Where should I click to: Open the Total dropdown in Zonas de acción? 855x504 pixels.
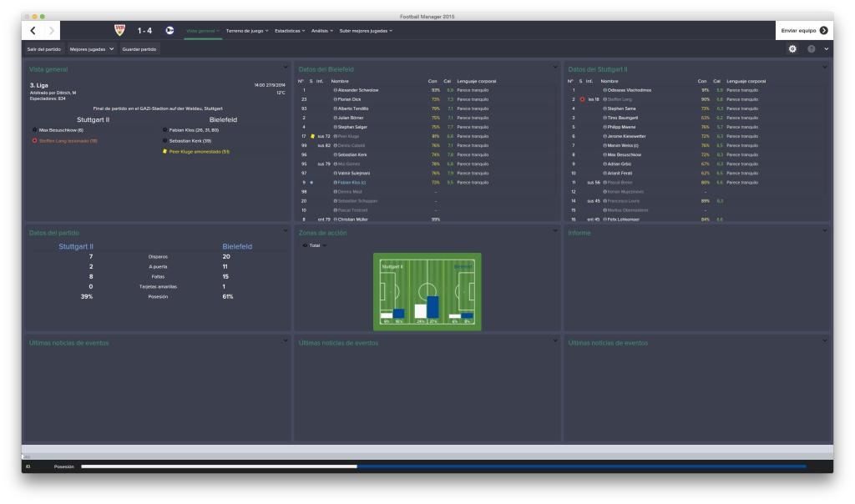[x=315, y=245]
